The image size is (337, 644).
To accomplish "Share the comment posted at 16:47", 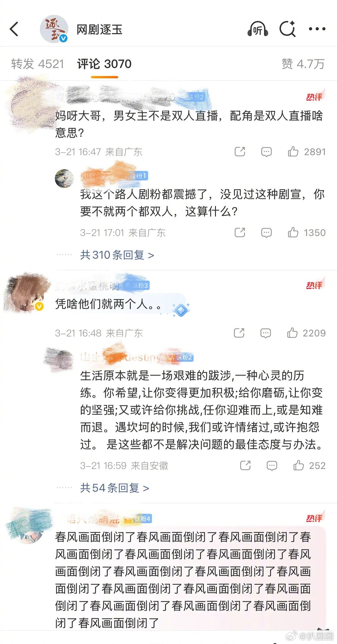I will click(x=240, y=152).
